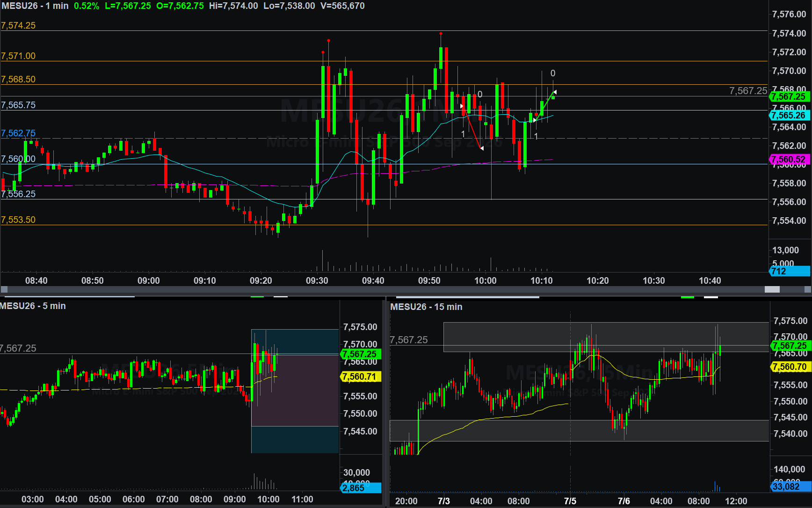Select the 7,565.75 level label
This screenshot has height=508, width=812.
[18, 105]
